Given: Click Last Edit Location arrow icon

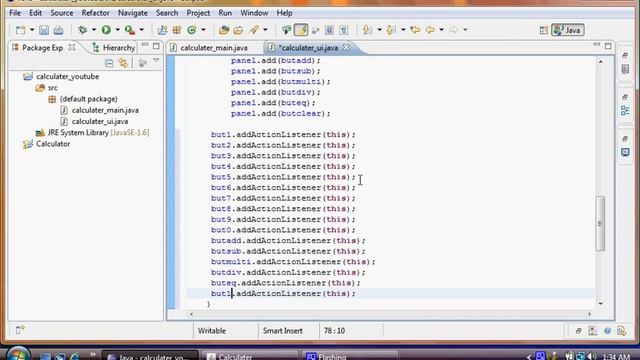Looking at the screenshot, I should (415, 30).
